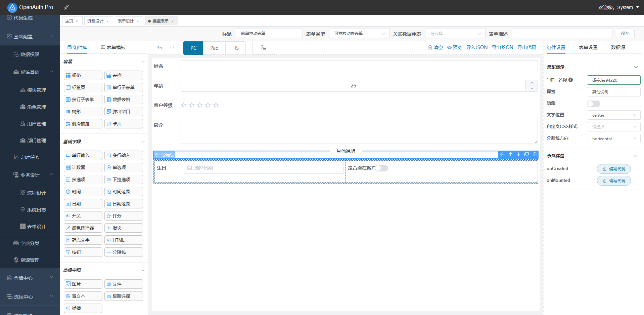Copy the selected divider component
This screenshot has width=644, height=315.
pyautogui.click(x=526, y=154)
